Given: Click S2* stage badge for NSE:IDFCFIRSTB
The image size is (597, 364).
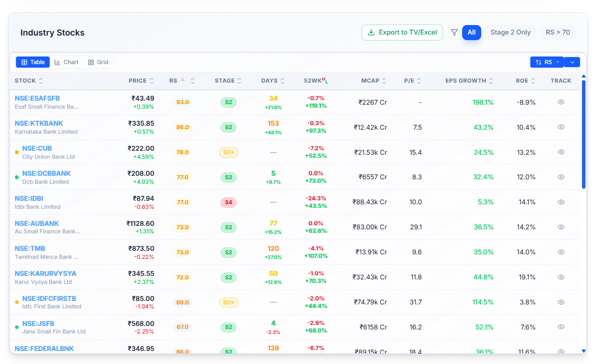Looking at the screenshot, I should tap(229, 302).
